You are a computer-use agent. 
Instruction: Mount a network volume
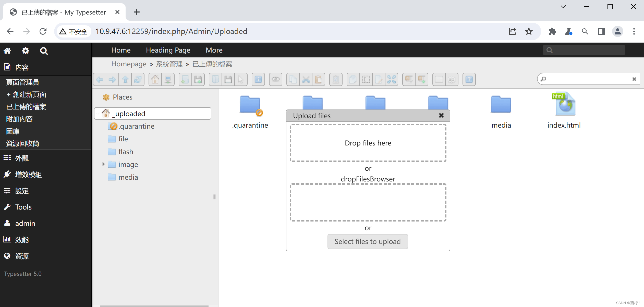click(168, 80)
